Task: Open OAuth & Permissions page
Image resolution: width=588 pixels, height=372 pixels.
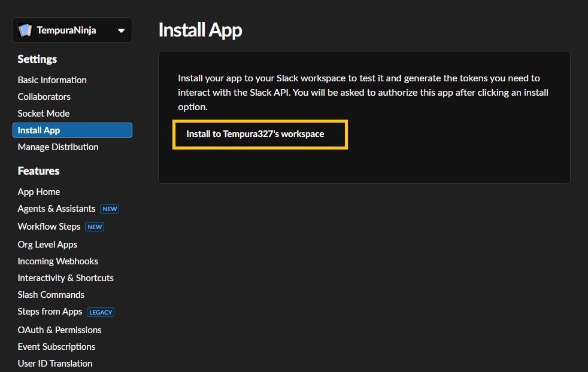Action: [x=59, y=330]
